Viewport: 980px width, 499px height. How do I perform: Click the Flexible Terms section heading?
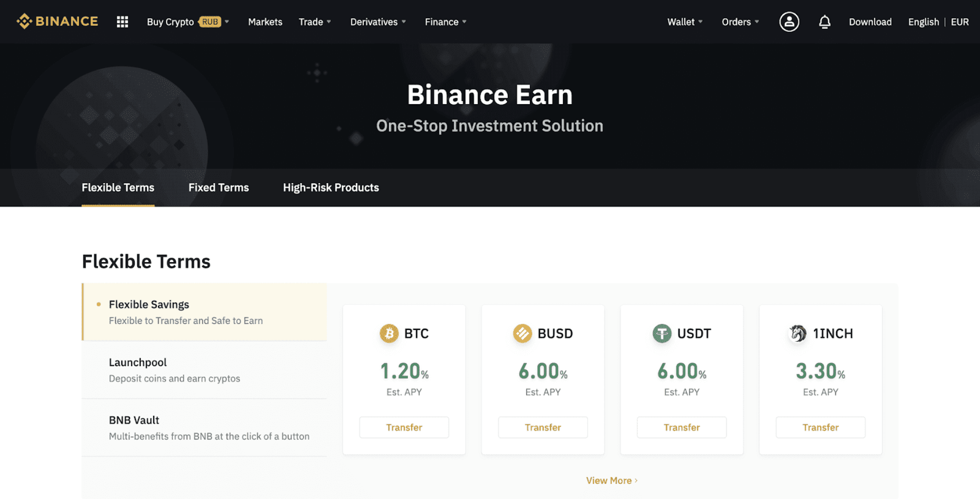[146, 261]
